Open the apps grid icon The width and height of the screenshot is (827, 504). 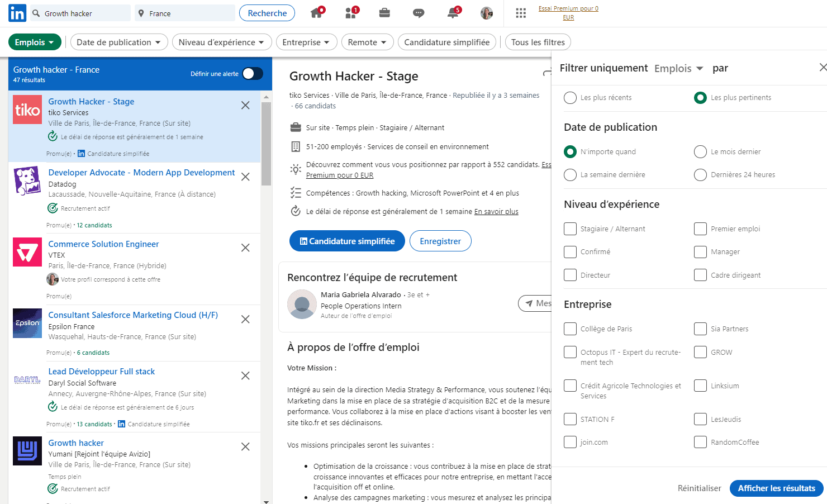point(521,13)
